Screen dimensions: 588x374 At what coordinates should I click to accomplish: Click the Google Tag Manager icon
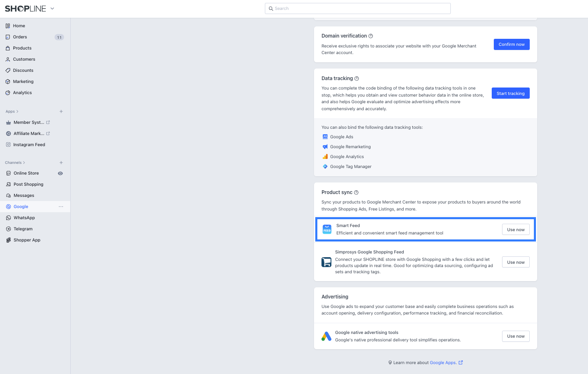325,166
